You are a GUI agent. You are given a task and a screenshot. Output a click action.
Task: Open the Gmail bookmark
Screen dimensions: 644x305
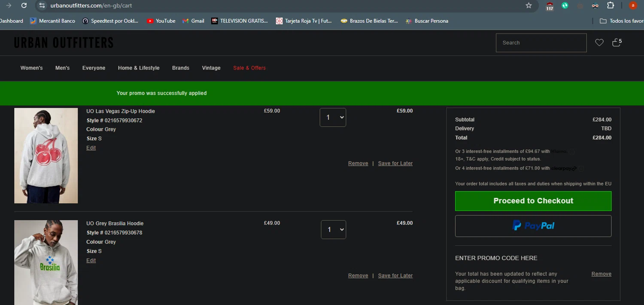[x=193, y=21]
